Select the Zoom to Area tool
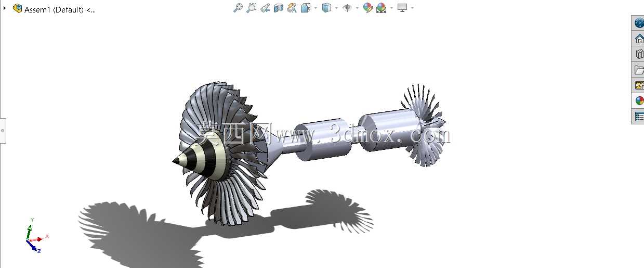This screenshot has width=644, height=268. 252,8
